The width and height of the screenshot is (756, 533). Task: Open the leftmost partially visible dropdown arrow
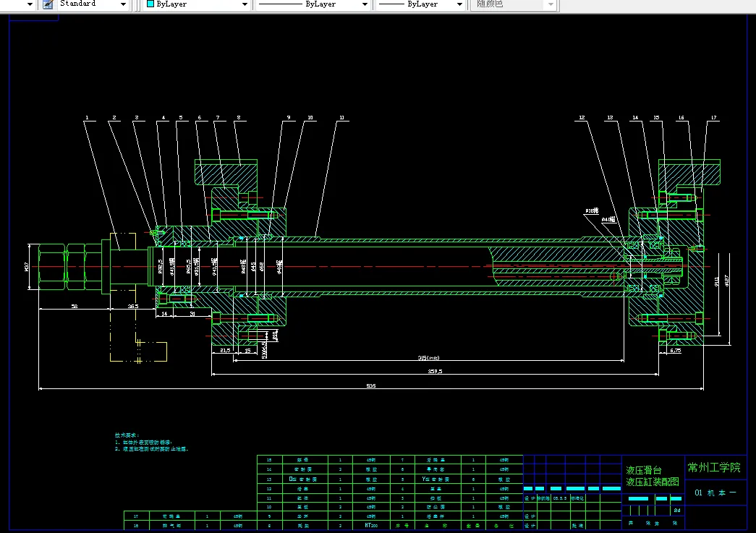30,4
